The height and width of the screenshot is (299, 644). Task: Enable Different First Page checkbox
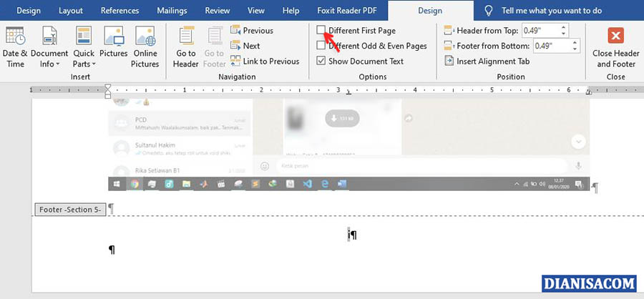pyautogui.click(x=322, y=31)
